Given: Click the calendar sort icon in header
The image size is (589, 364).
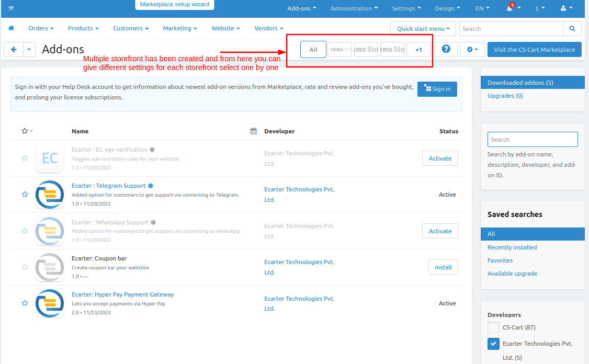Looking at the screenshot, I should point(254,131).
